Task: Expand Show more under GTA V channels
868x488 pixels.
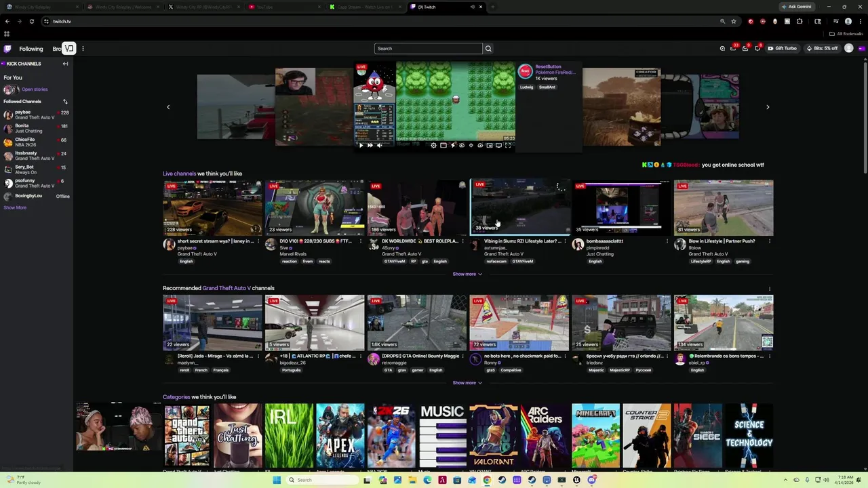Action: tap(467, 383)
